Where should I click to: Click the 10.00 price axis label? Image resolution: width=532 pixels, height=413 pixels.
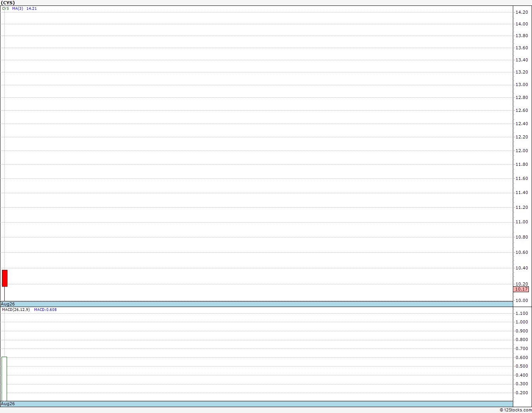point(521,300)
